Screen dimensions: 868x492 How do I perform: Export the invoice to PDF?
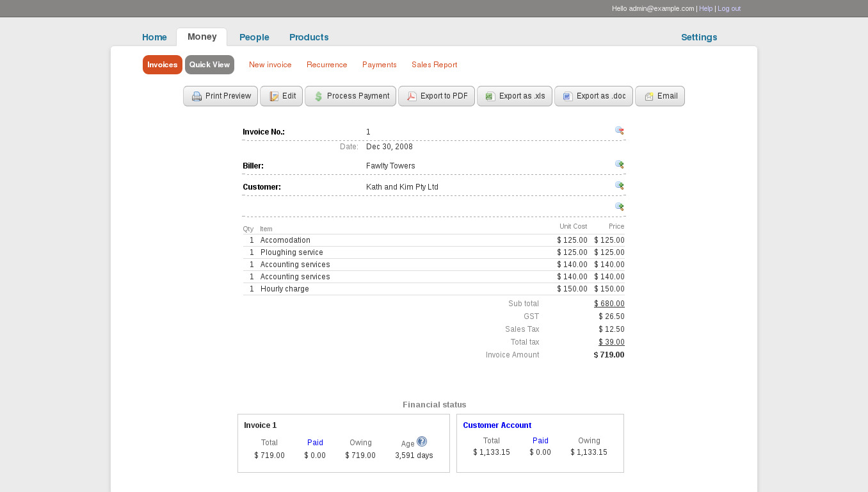pos(436,96)
